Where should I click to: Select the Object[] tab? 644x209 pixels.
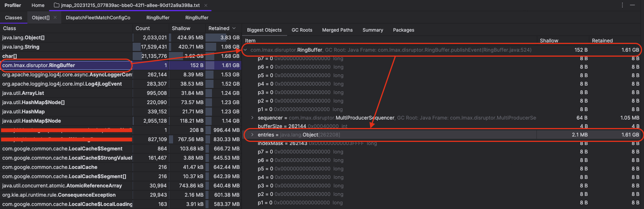(40, 17)
